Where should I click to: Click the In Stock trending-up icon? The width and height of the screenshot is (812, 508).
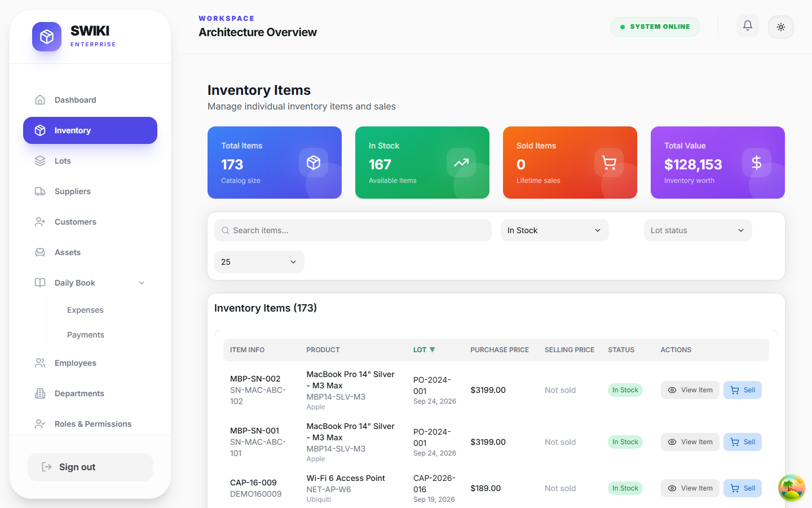(x=461, y=163)
